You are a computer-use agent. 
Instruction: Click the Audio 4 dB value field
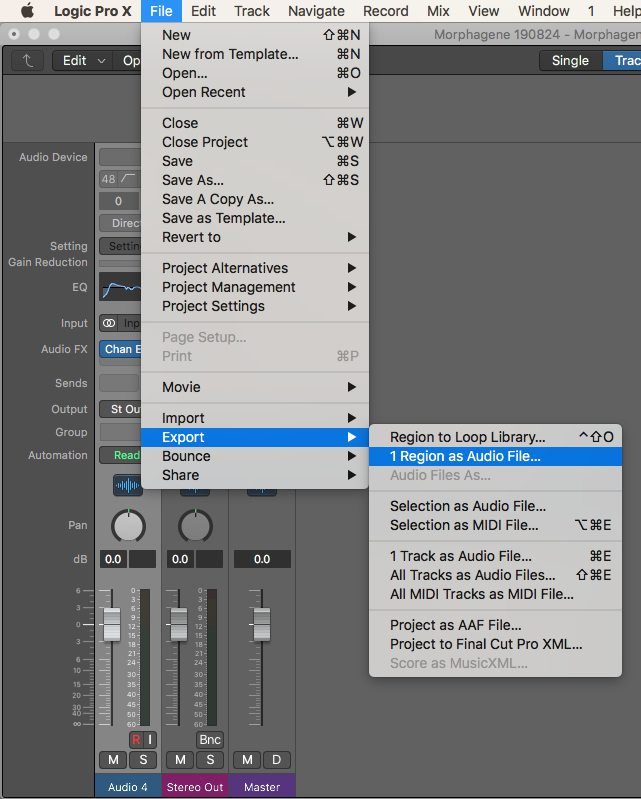tap(113, 559)
